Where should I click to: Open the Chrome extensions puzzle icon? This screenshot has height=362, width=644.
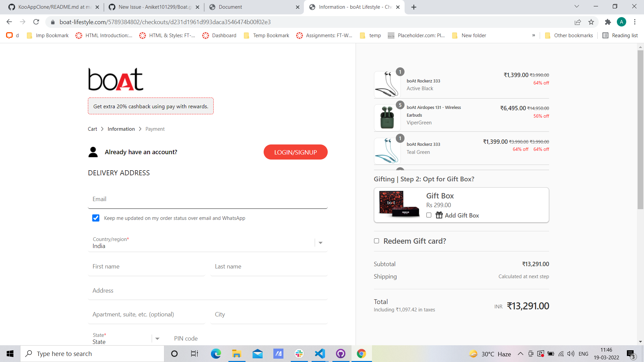[608, 22]
